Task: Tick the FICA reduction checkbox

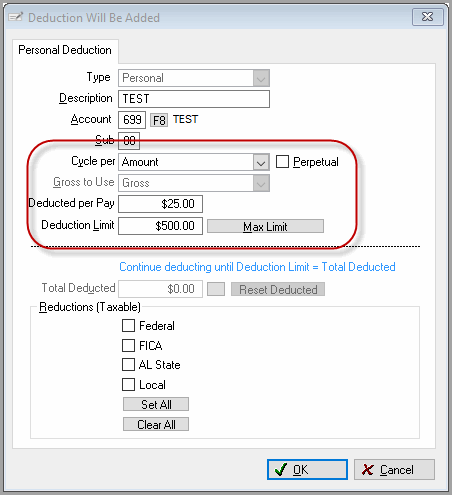Action: click(128, 345)
